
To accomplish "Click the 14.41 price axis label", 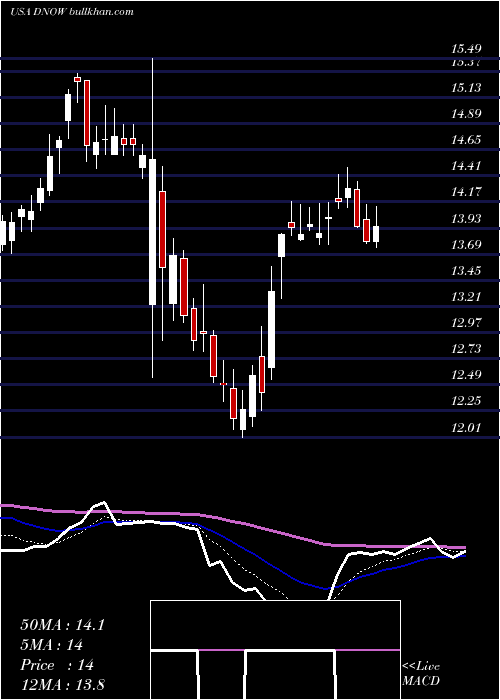I will 467,166.
